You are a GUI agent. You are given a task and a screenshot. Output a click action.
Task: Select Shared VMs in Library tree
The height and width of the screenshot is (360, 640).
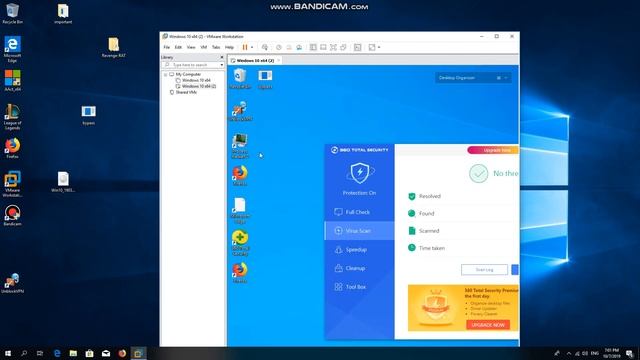tap(186, 93)
